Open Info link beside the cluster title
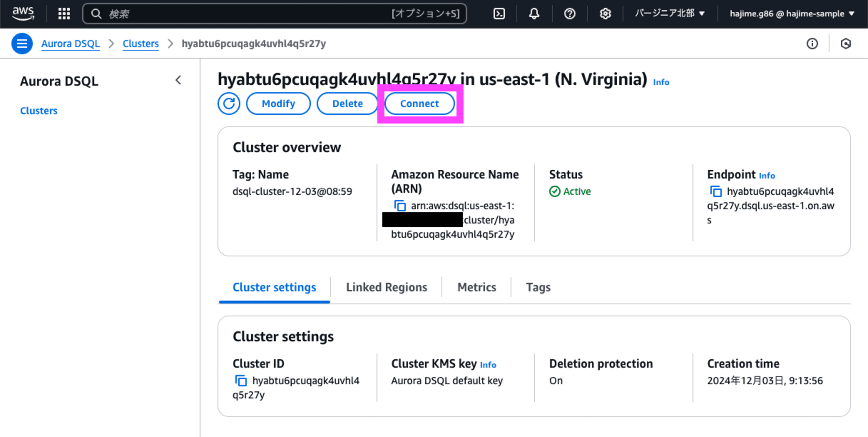This screenshot has height=437, width=868. (x=661, y=82)
